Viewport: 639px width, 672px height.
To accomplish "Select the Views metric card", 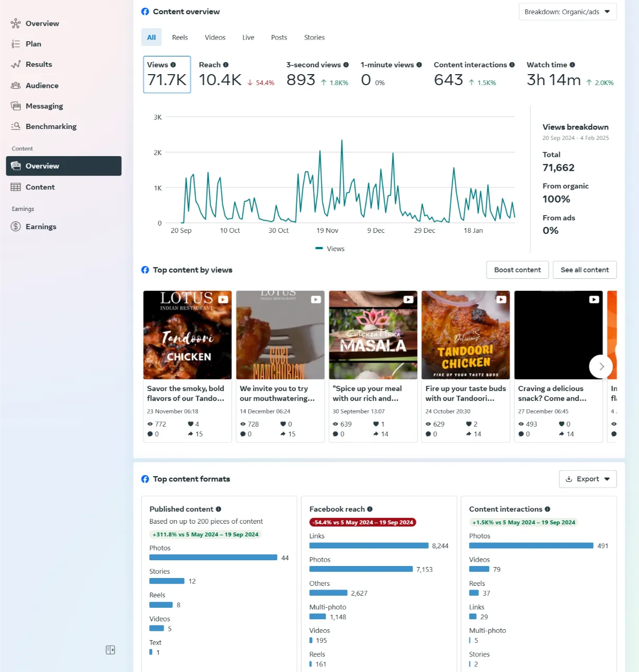I will (167, 75).
